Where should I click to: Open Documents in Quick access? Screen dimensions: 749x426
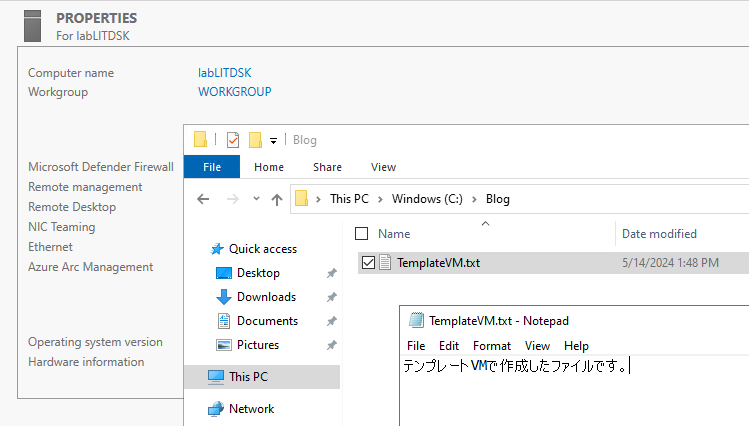[x=268, y=320]
